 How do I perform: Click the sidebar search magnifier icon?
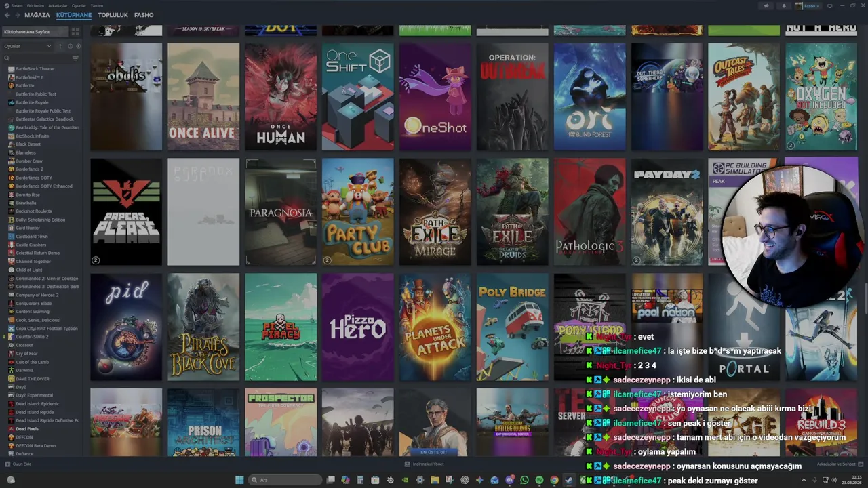coord(7,58)
